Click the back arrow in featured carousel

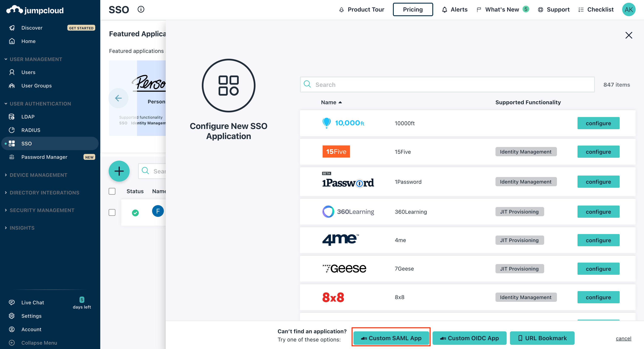click(118, 98)
